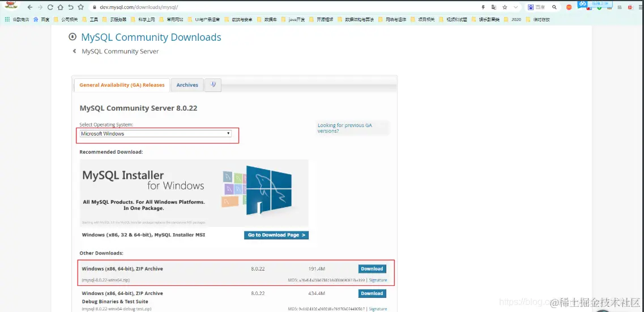The width and height of the screenshot is (644, 312).
Task: Bookmark page using star inside address bar
Action: pos(505,7)
